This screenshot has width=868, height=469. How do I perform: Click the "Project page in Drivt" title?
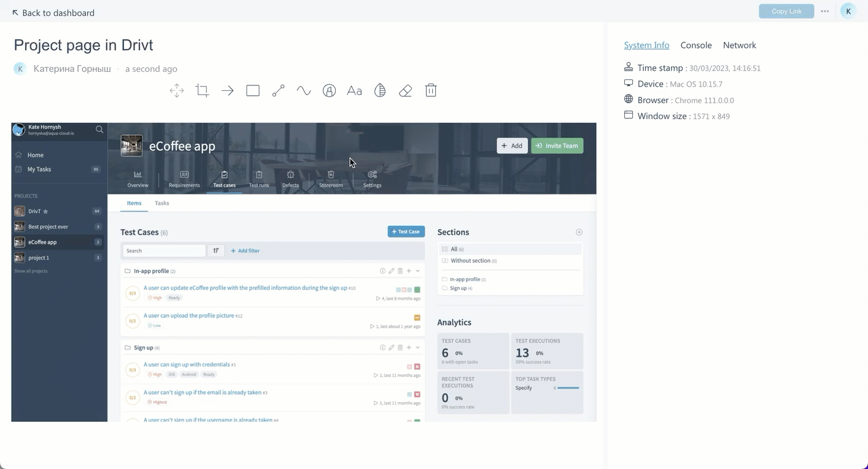pos(83,45)
